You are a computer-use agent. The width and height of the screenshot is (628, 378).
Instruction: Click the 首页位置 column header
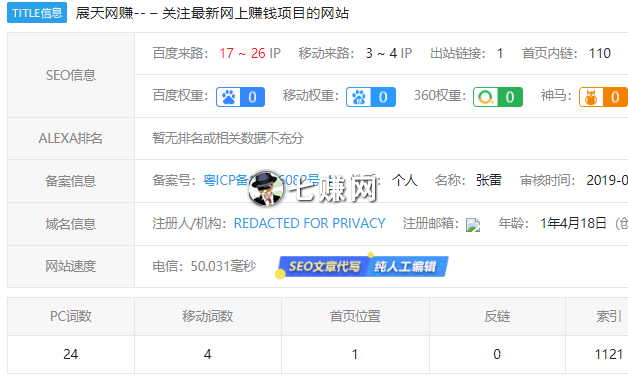(355, 316)
